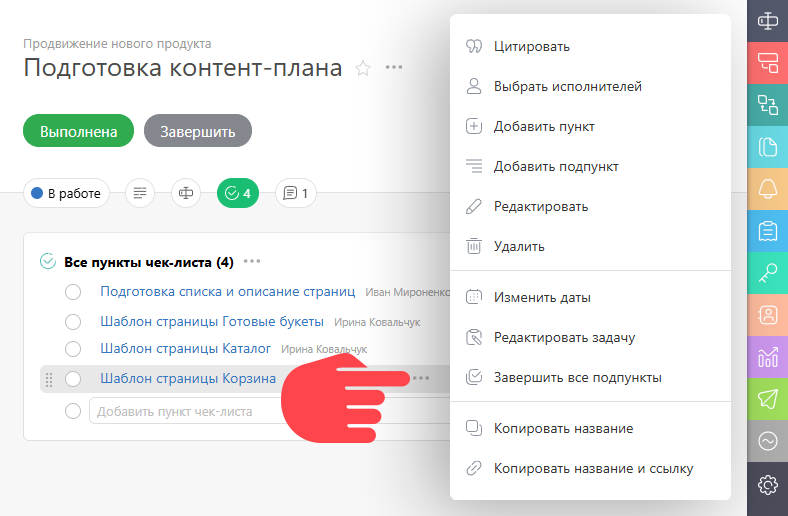The image size is (788, 516).
Task: Check the circle for Шаблон страницы Корзина
Action: pos(73,379)
